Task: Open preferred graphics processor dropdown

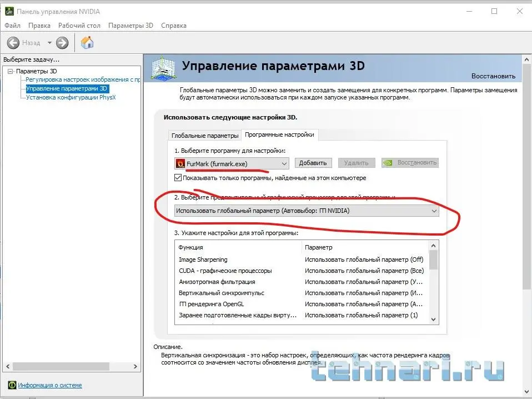Action: click(x=307, y=211)
